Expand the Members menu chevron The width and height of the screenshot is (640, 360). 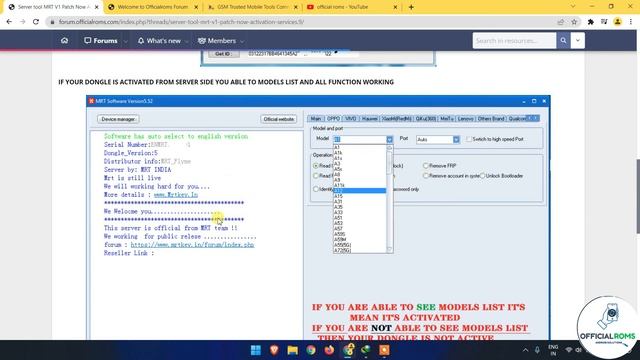click(242, 41)
